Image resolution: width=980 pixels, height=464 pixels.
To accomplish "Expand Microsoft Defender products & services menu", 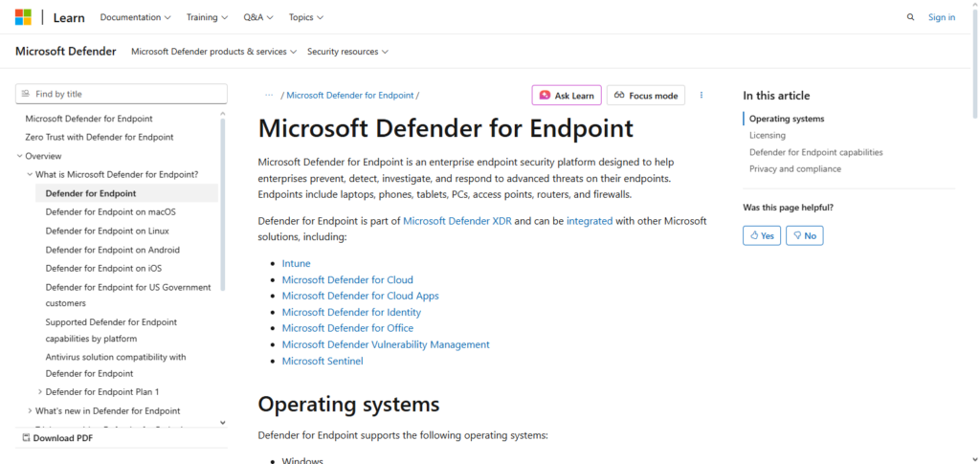I will point(213,52).
